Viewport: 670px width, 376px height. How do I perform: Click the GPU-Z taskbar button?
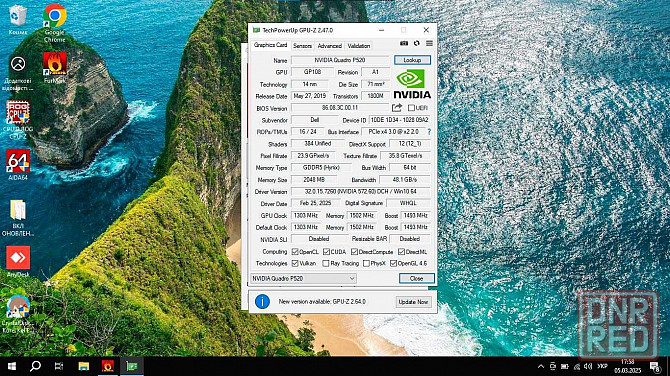pyautogui.click(x=132, y=366)
